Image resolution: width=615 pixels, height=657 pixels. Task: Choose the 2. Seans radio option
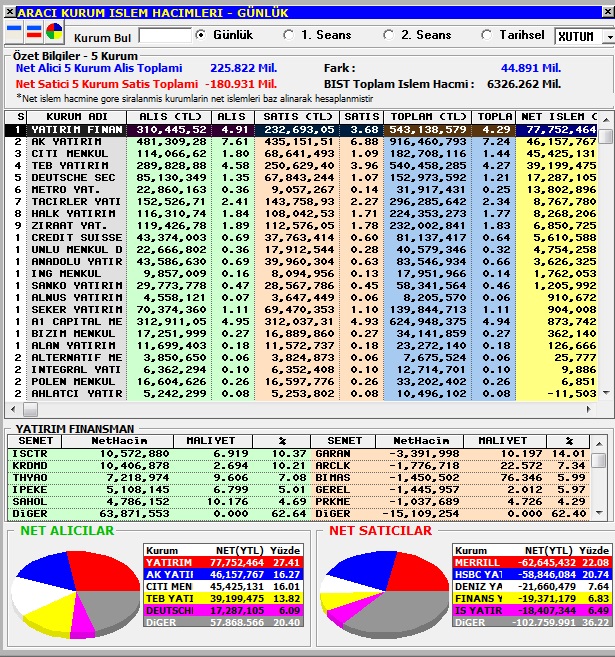[388, 35]
